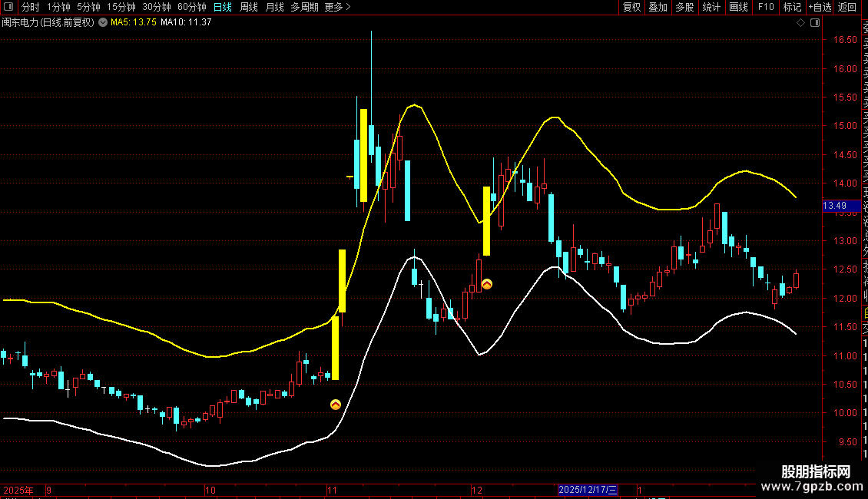
Task: Open indicator dropdown next to 闽东电力 title
Action: coord(103,22)
